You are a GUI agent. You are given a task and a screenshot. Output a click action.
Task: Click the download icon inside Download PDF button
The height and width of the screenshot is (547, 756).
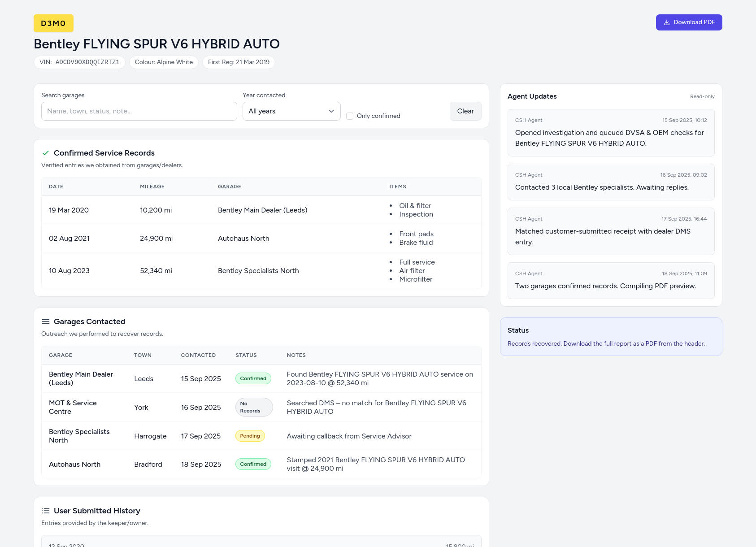pos(667,22)
